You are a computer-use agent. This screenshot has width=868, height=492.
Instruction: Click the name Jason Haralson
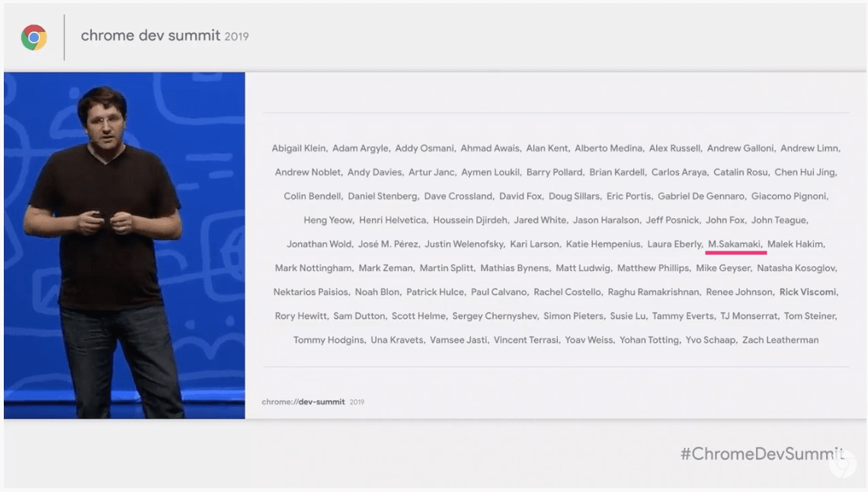click(606, 220)
